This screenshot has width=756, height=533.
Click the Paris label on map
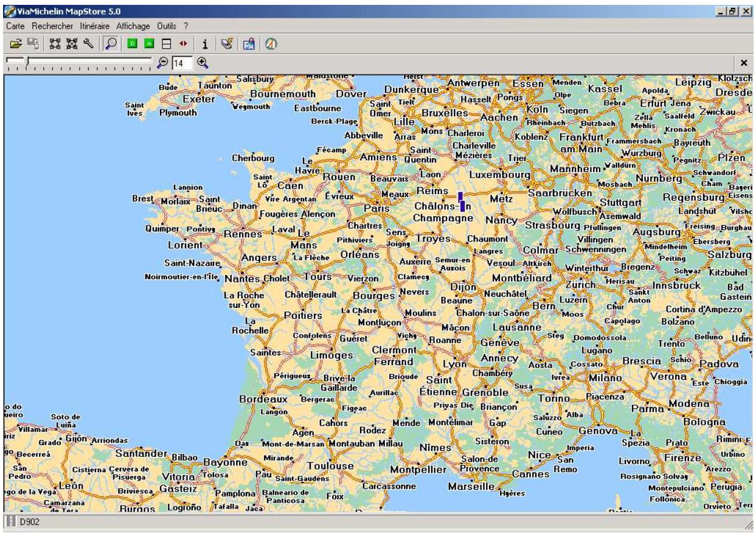376,209
